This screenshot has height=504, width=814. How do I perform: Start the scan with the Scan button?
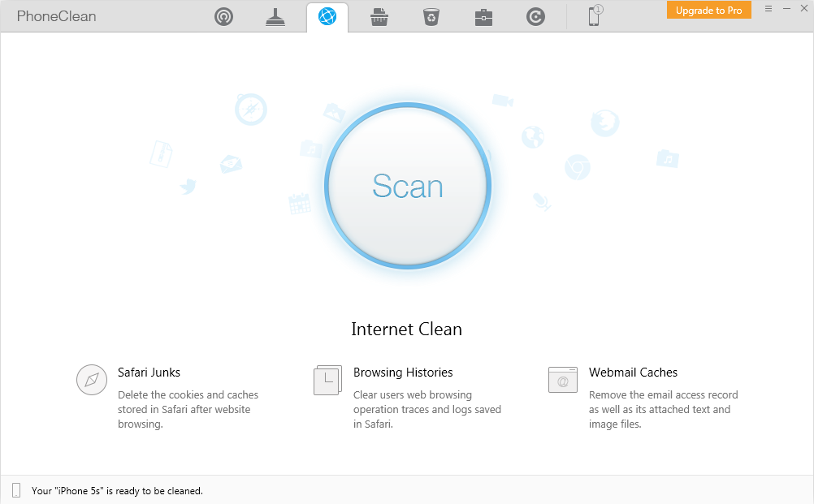(408, 186)
